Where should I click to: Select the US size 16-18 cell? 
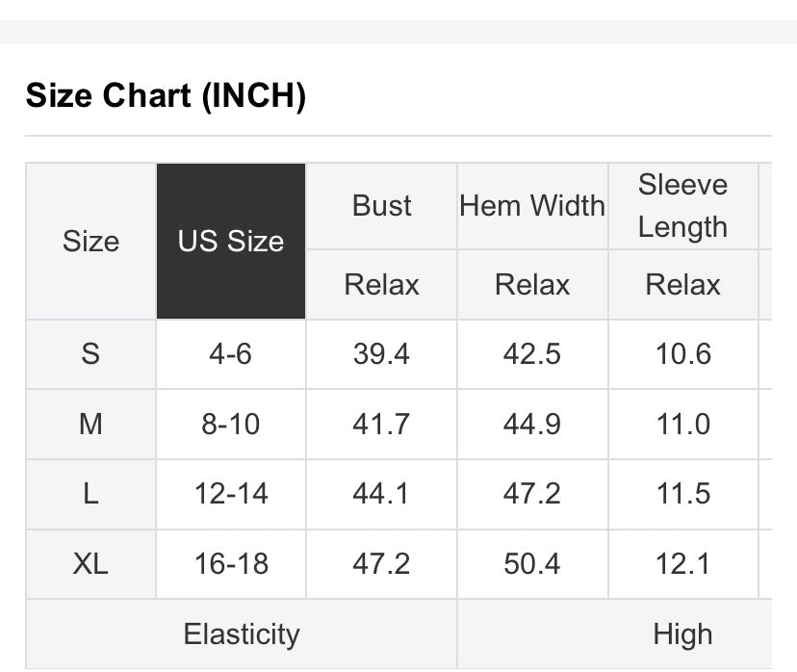(231, 564)
